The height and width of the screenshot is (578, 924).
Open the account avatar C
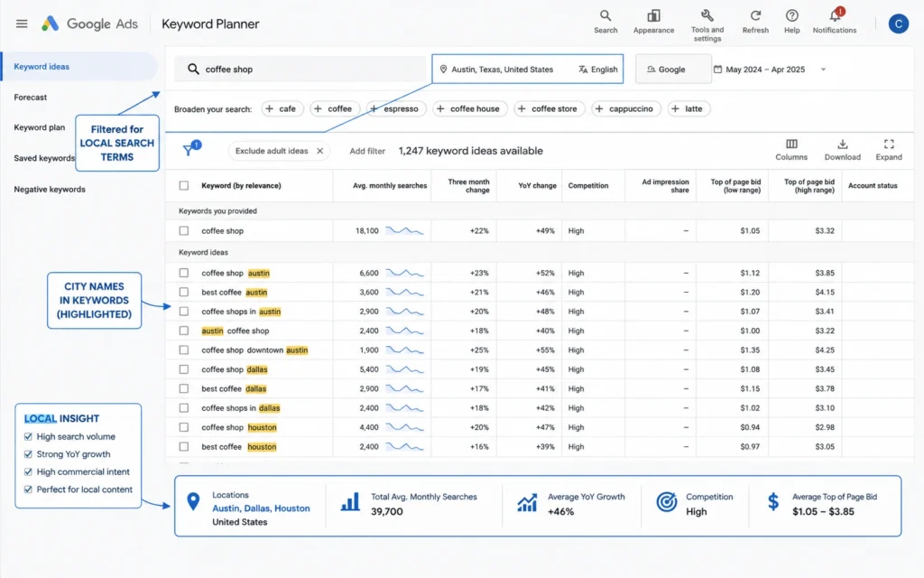898,23
